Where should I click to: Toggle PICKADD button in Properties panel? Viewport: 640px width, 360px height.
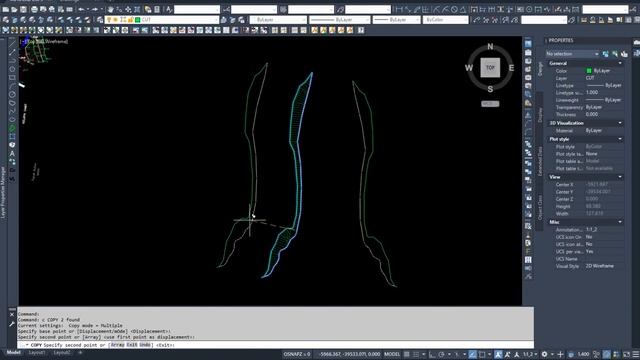pyautogui.click(x=605, y=54)
